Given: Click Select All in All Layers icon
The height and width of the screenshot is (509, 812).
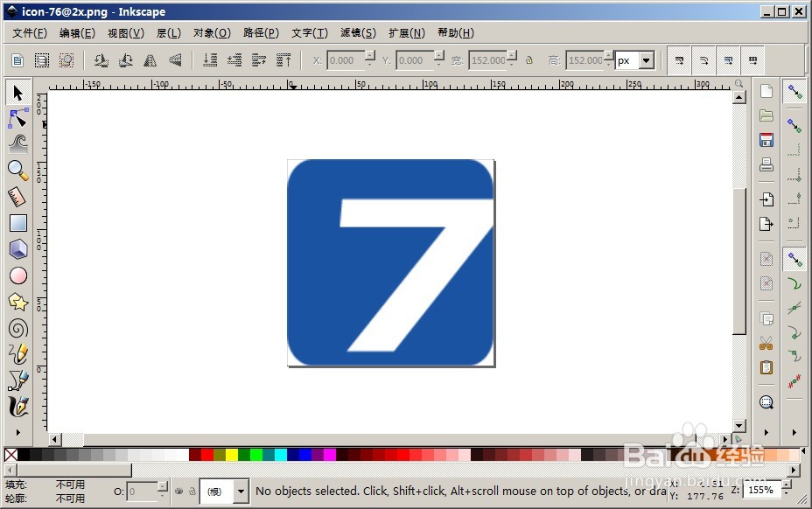Looking at the screenshot, I should pos(42,60).
